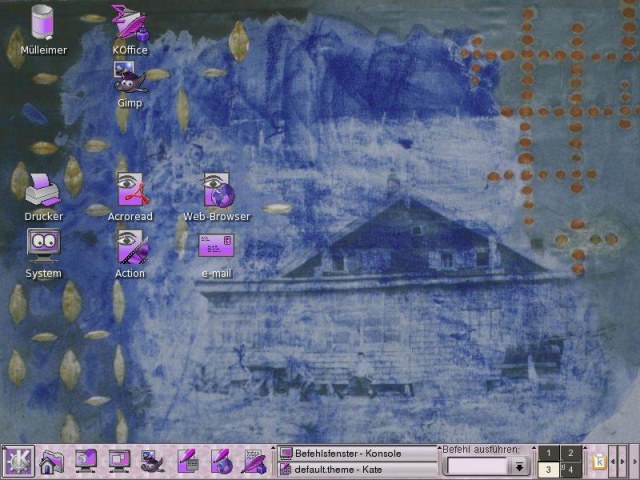Click the panel monitor icon with the globe

pyautogui.click(x=85, y=461)
